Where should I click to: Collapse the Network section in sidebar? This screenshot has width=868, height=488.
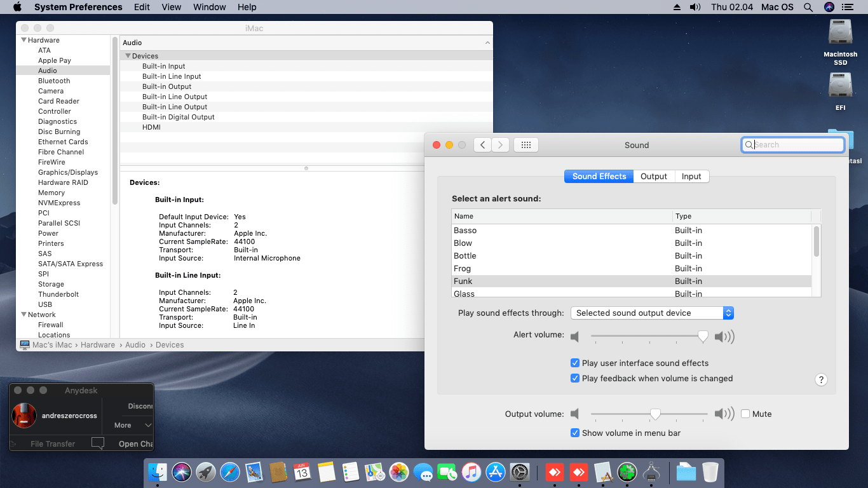(x=24, y=315)
